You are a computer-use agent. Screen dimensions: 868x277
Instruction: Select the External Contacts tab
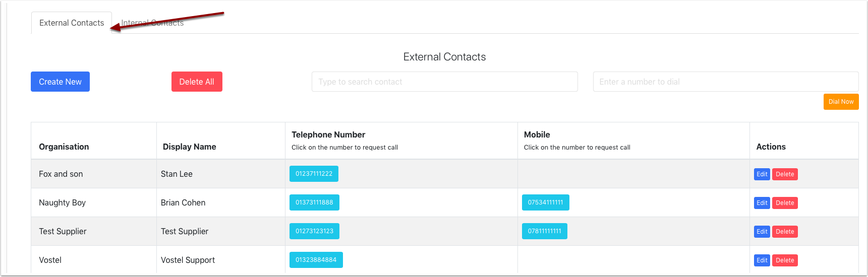[72, 23]
